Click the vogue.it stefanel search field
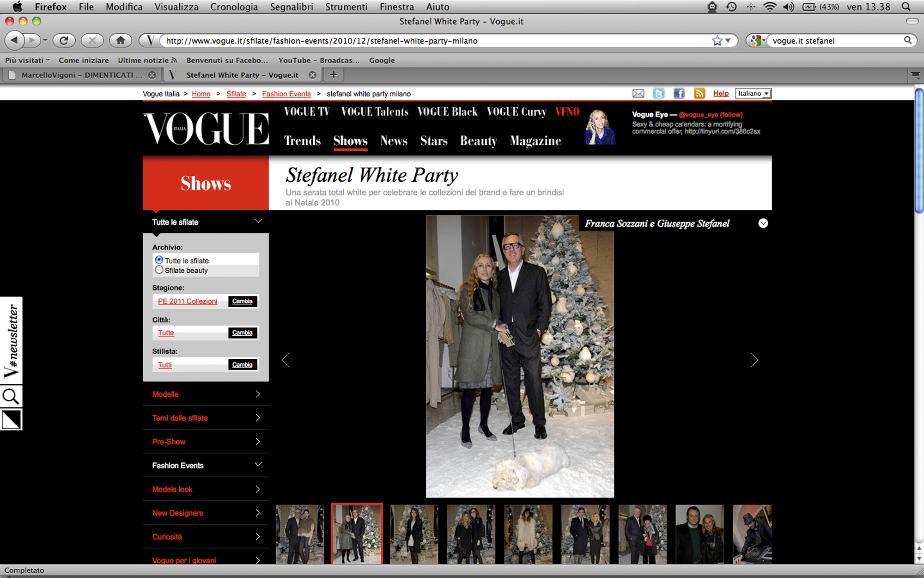924x578 pixels. (x=836, y=41)
